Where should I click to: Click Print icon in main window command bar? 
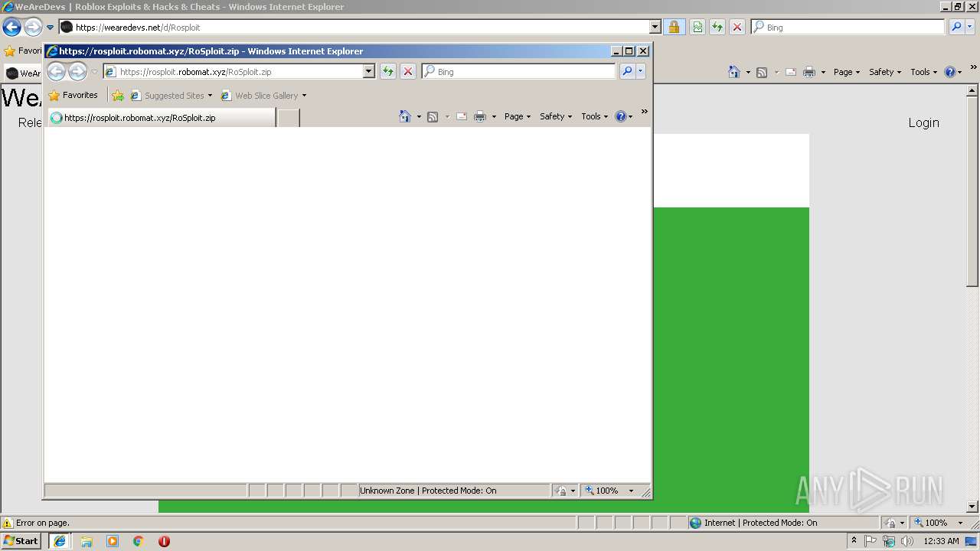(809, 72)
